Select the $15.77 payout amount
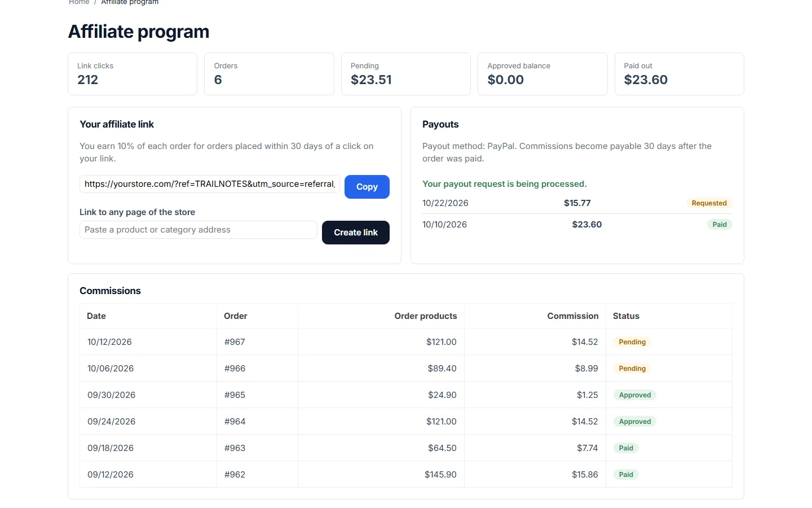Image resolution: width=812 pixels, height=508 pixels. (577, 203)
